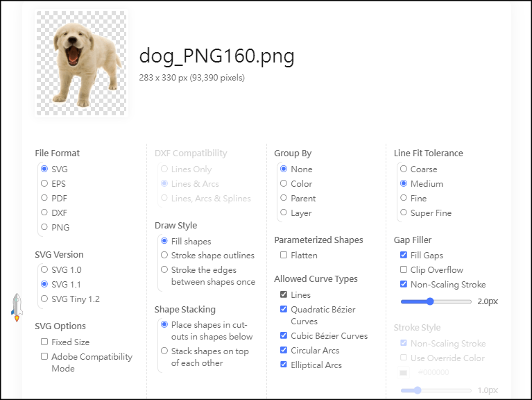532x400 pixels.
Task: Select PDF file format option
Action: point(44,199)
